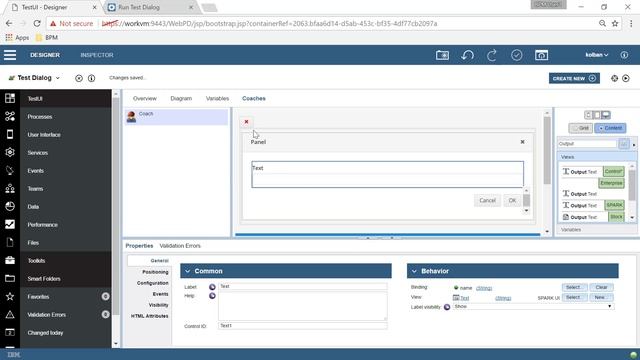The height and width of the screenshot is (360, 640).
Task: Open the Overview tab
Action: (144, 98)
